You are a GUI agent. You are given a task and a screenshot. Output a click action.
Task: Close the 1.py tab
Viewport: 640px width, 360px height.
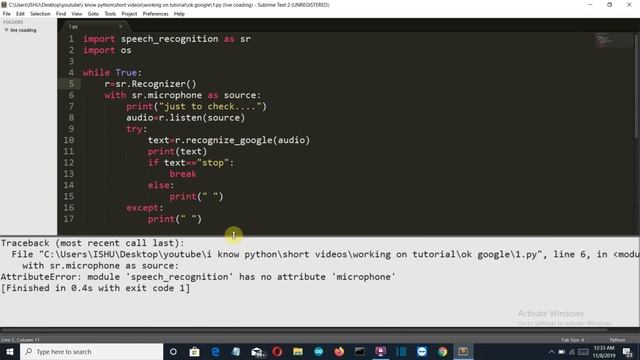click(120, 27)
